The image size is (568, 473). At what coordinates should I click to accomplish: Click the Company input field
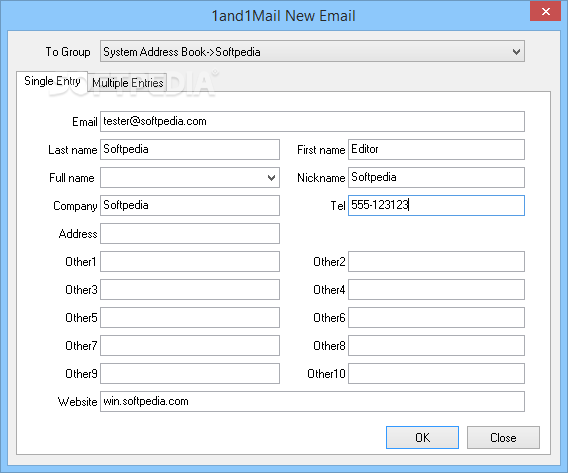point(190,205)
